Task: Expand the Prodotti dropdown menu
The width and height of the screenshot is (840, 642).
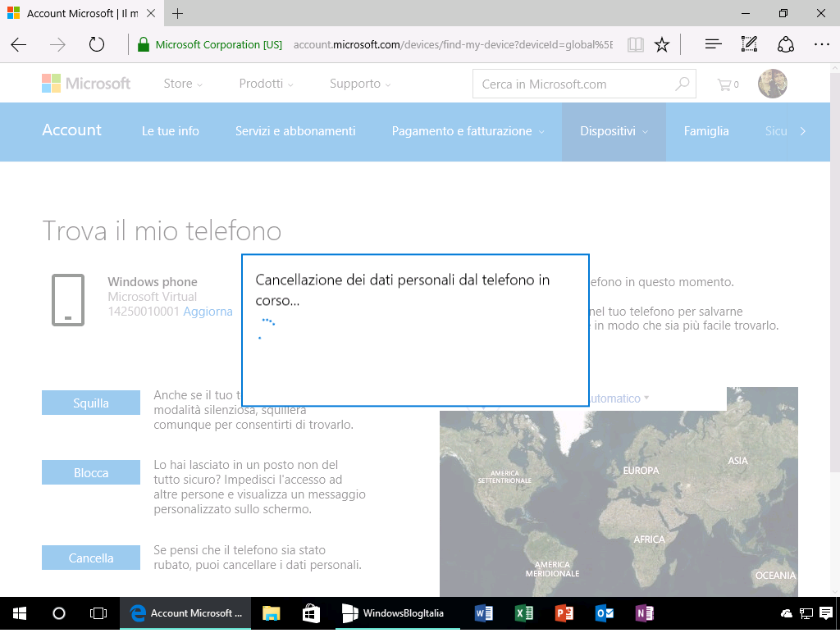Action: coord(267,84)
